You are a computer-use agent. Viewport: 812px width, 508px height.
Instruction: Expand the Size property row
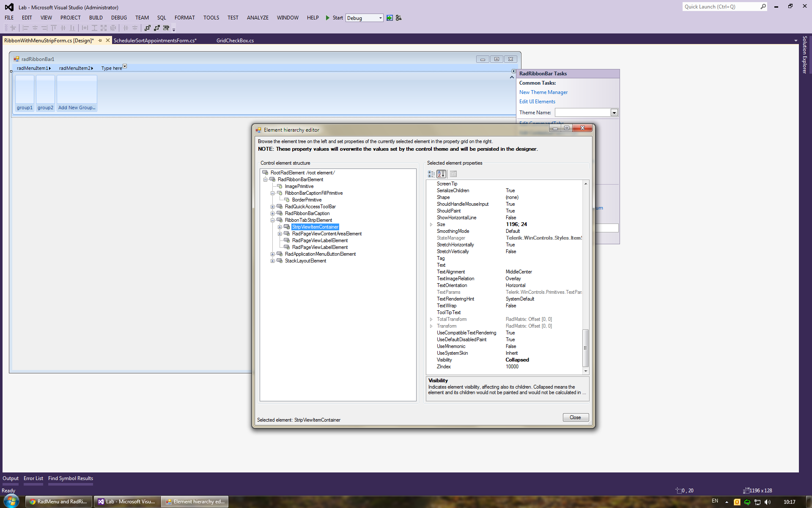(431, 224)
